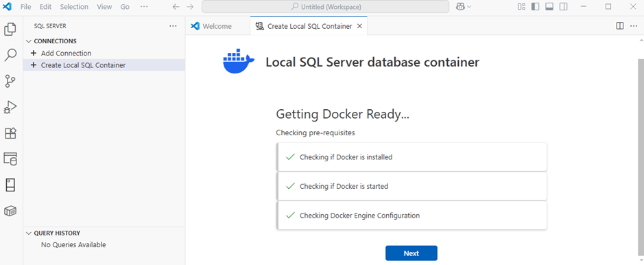
Task: Click the Copilot icon in title bar
Action: tap(460, 7)
